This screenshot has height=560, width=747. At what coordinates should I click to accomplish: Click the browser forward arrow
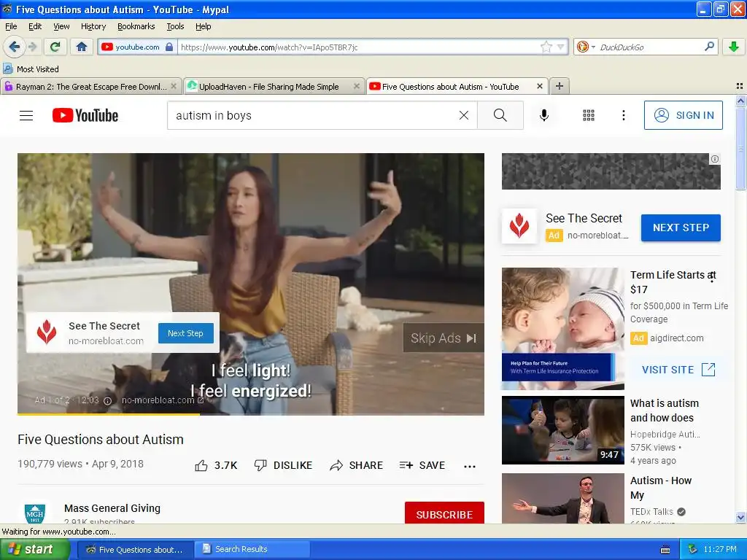32,47
